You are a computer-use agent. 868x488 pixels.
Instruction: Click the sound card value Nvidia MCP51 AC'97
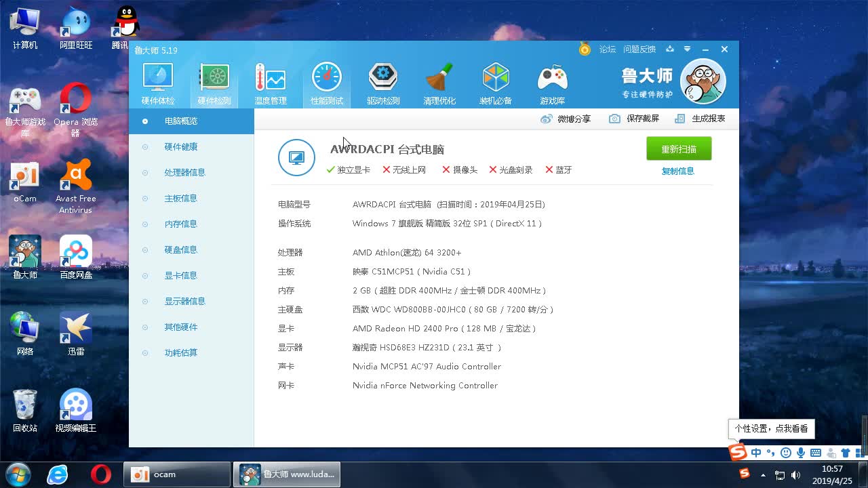pyautogui.click(x=427, y=367)
